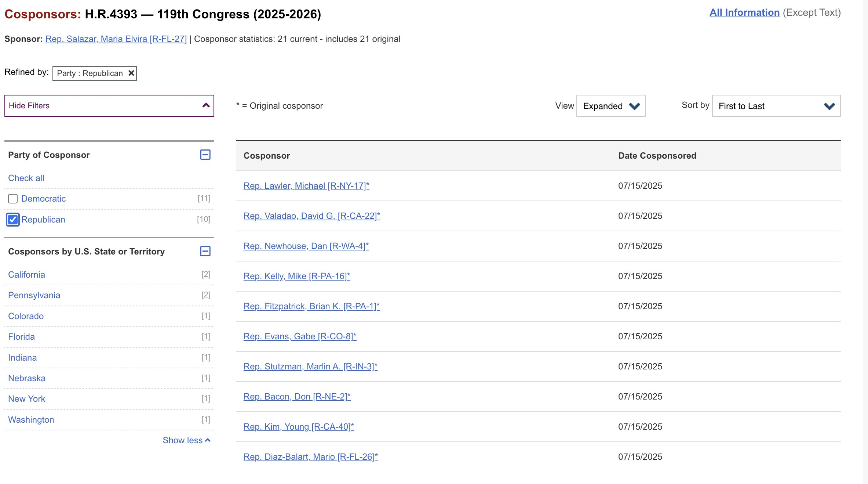
Task: Open the Sort by First to Last dropdown
Action: [x=776, y=106]
